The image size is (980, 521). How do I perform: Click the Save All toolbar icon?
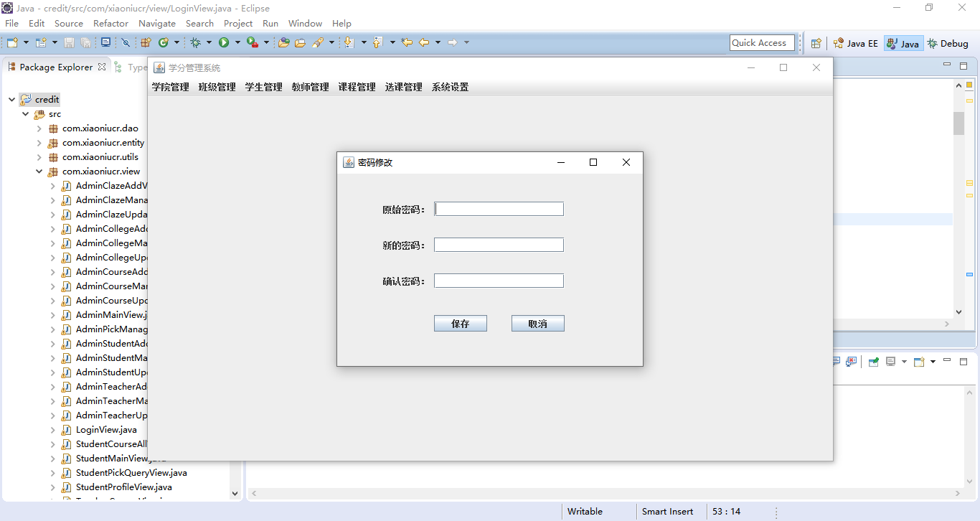coord(86,43)
